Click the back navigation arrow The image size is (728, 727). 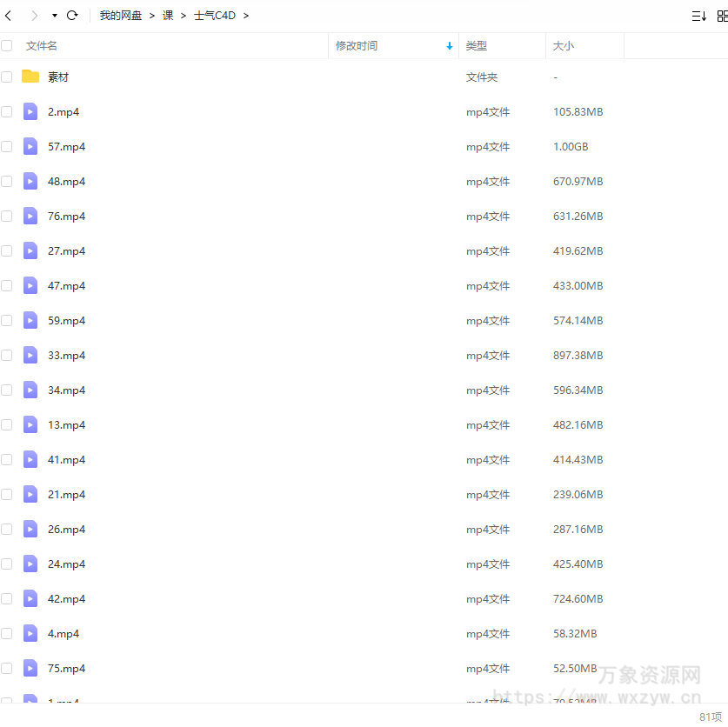[9, 15]
